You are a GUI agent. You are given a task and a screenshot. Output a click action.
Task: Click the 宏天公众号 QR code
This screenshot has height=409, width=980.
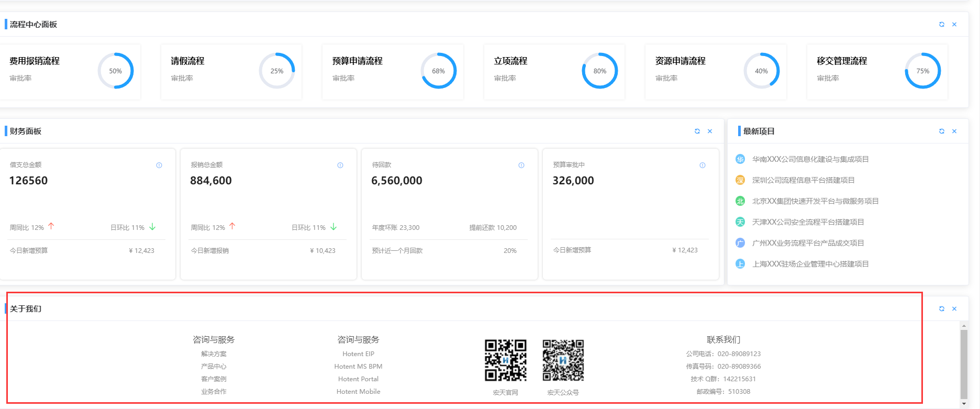coord(563,360)
